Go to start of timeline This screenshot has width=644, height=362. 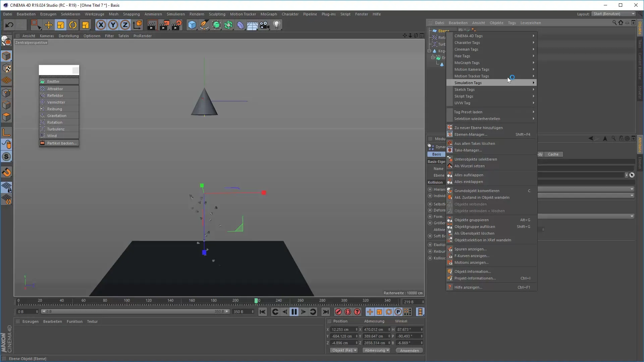tap(262, 312)
